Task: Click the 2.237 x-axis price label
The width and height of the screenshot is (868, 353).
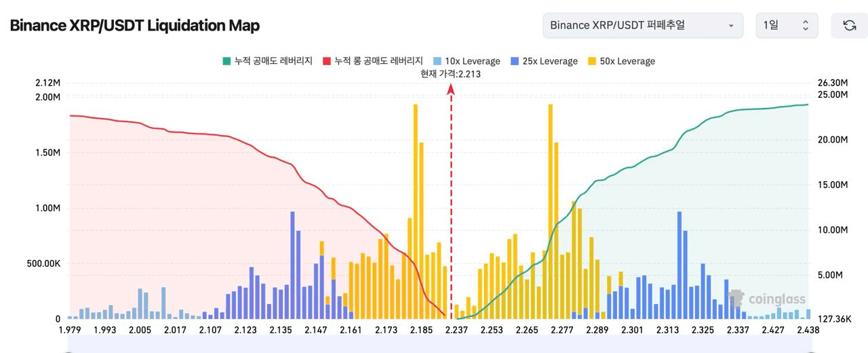Action: coord(456,330)
